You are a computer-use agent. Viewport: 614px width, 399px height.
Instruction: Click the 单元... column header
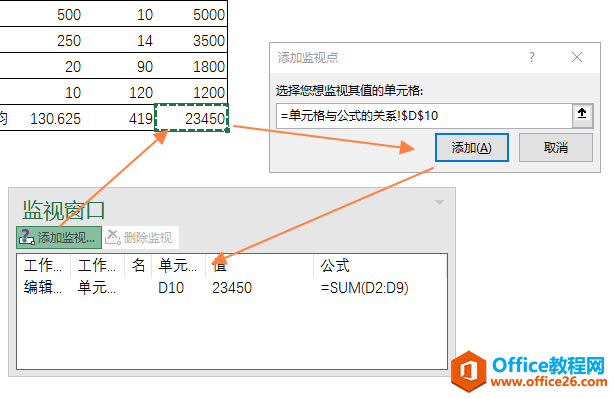[178, 265]
